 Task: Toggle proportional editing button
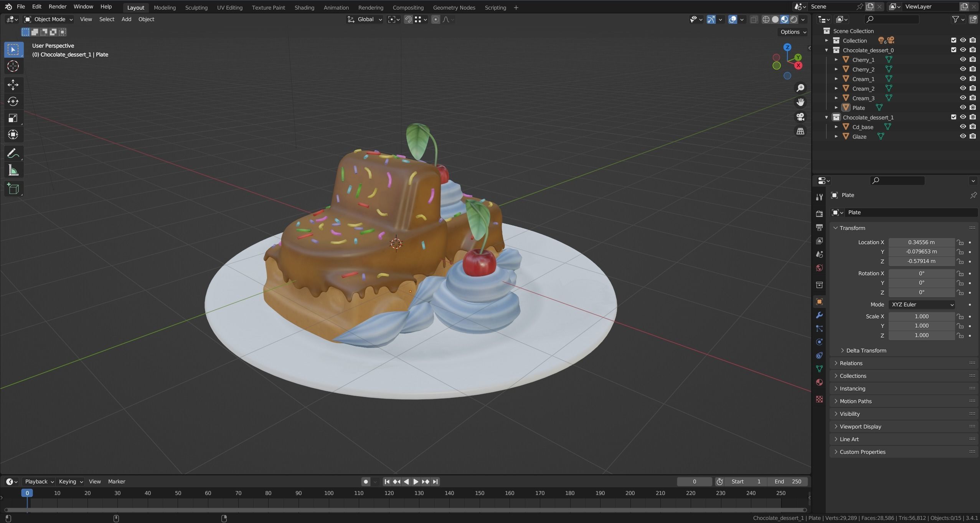[436, 19]
